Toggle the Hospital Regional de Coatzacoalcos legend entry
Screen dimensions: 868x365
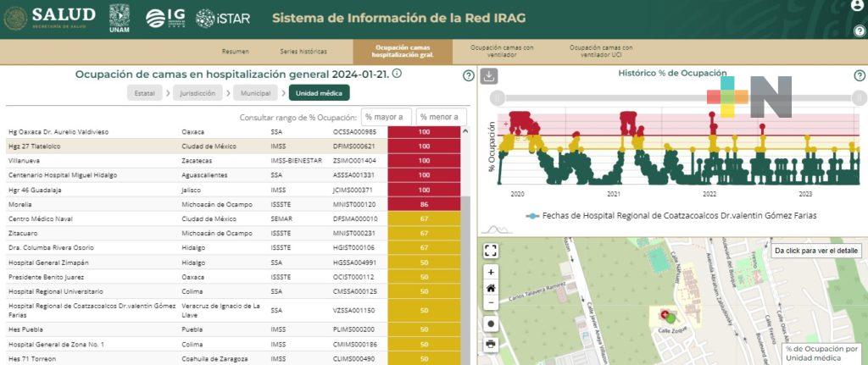671,215
